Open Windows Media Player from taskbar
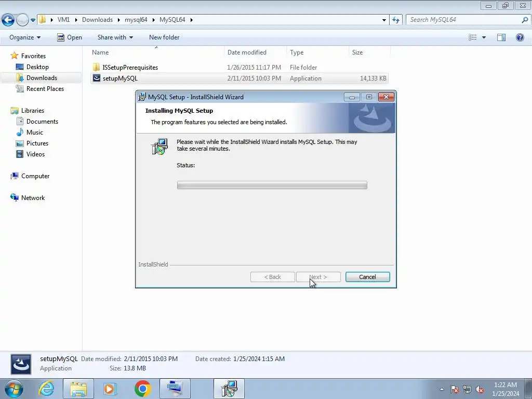Screen dimensions: 532x399 pos(110,389)
